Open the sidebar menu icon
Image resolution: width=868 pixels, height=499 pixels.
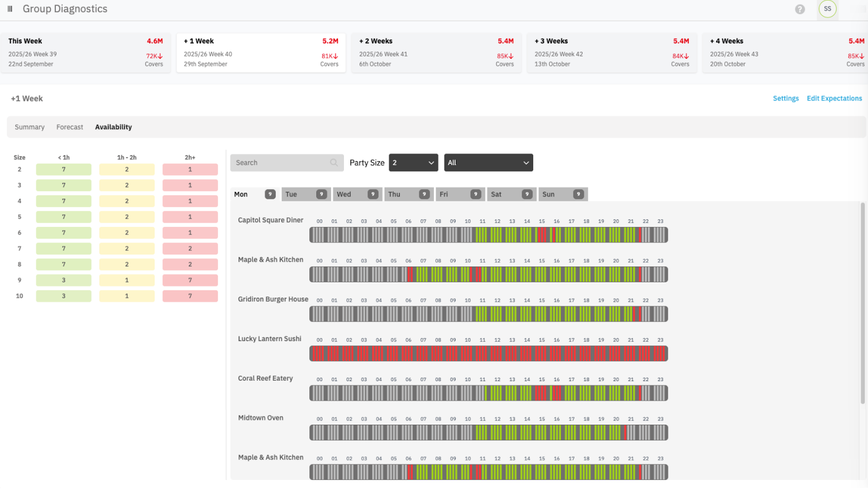10,9
